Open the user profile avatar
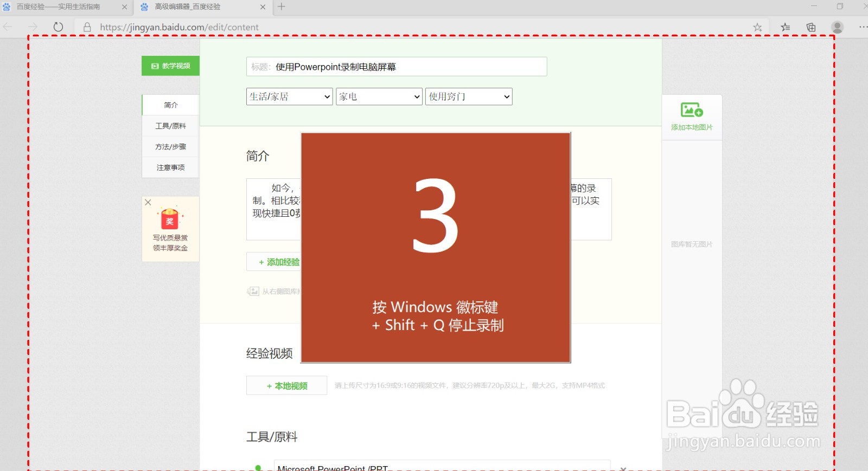Image resolution: width=868 pixels, height=471 pixels. click(x=837, y=27)
